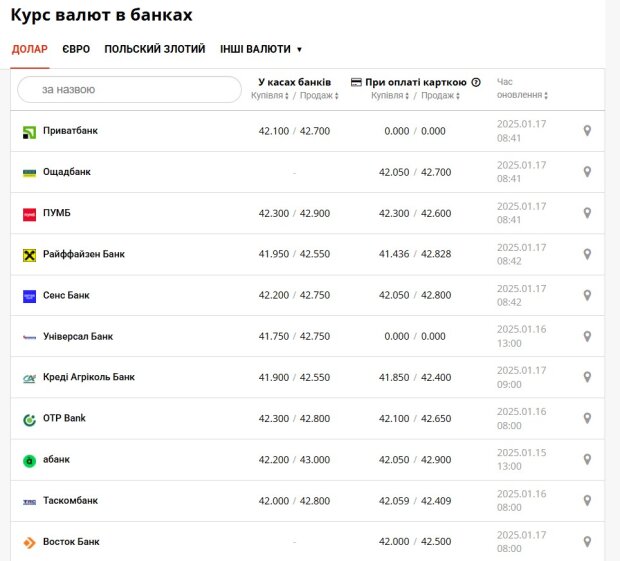Click the Універсал Банк logo icon
The image size is (620, 561).
(x=29, y=337)
